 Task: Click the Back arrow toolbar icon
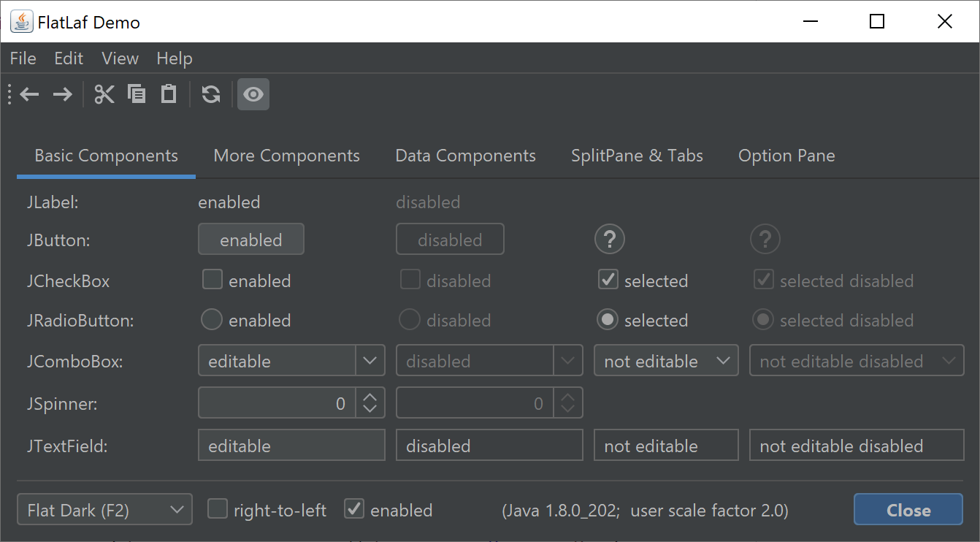29,94
